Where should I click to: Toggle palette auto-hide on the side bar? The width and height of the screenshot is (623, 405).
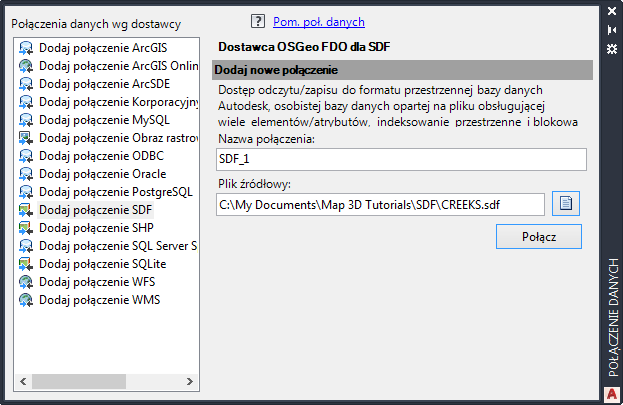(613, 30)
